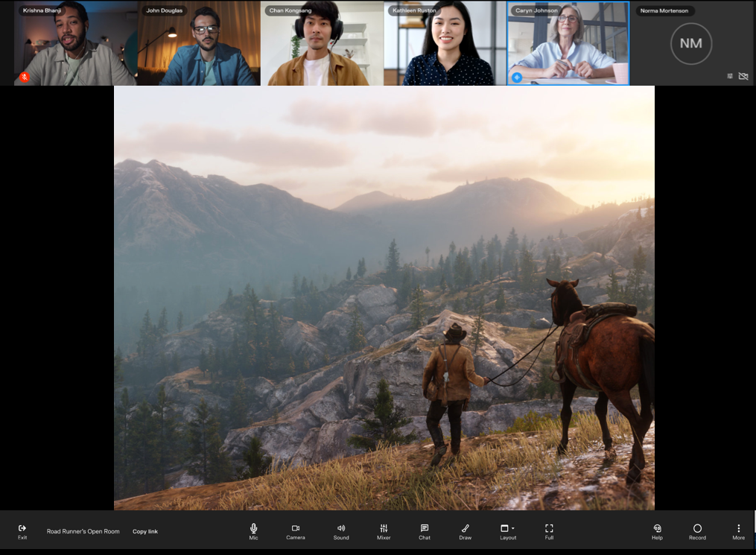Enter Full screen mode
The image size is (756, 555).
coord(549,531)
